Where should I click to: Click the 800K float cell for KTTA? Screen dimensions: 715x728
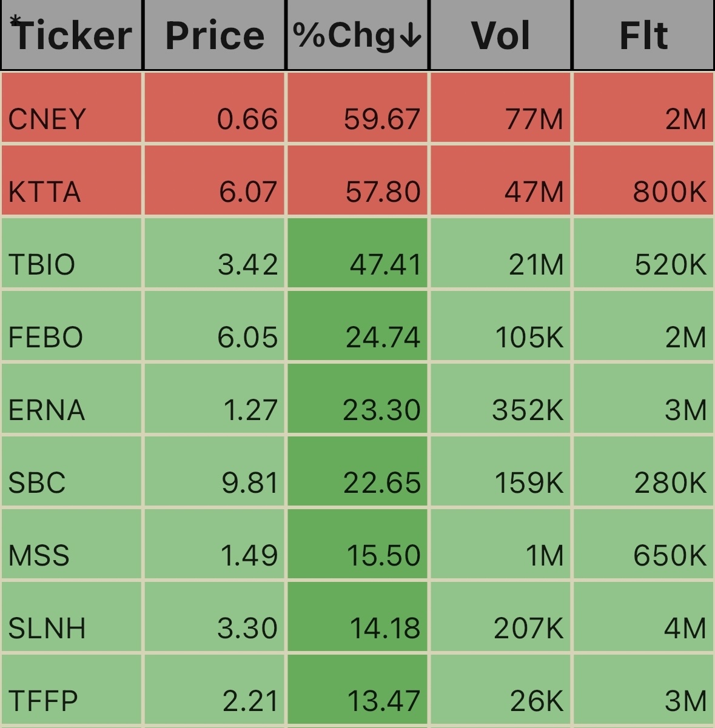tap(643, 181)
